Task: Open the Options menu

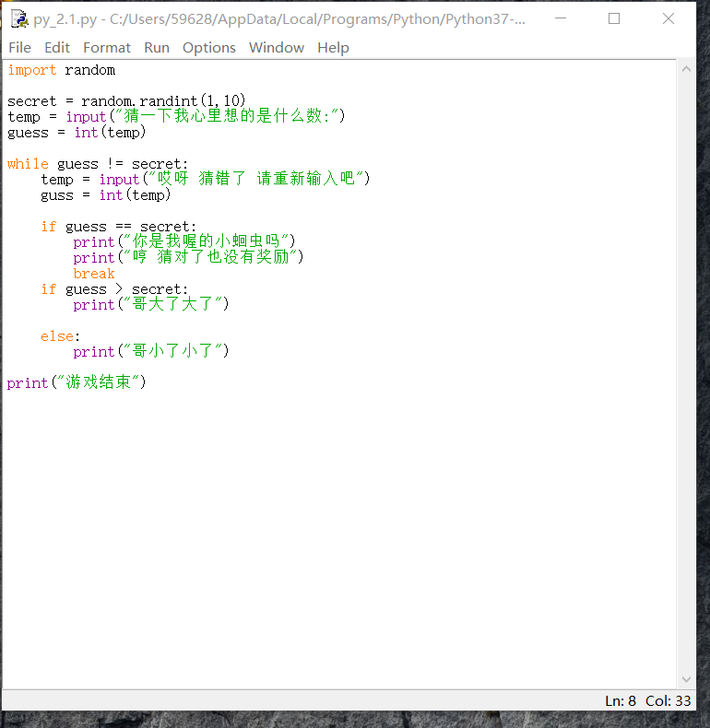Action: tap(209, 47)
